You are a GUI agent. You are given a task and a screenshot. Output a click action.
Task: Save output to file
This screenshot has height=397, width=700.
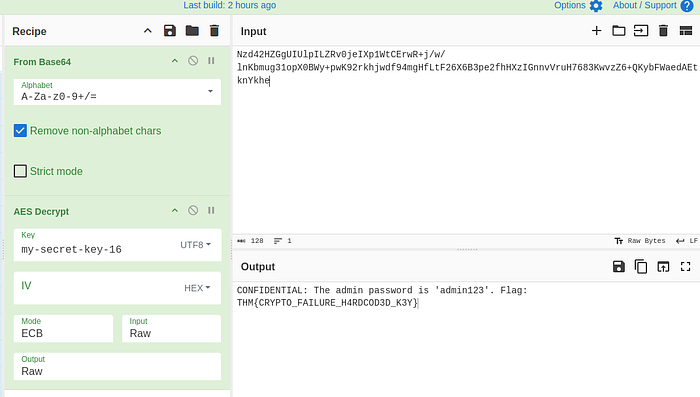(619, 267)
